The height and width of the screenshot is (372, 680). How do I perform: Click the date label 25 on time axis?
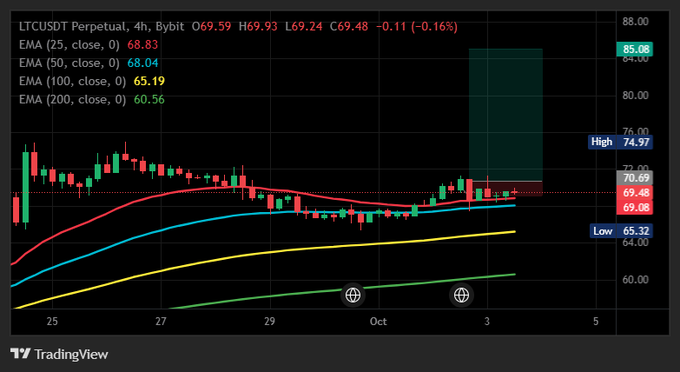pos(52,321)
